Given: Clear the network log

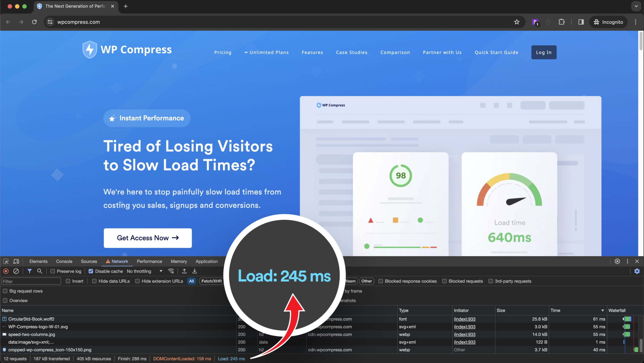Looking at the screenshot, I should click(16, 271).
